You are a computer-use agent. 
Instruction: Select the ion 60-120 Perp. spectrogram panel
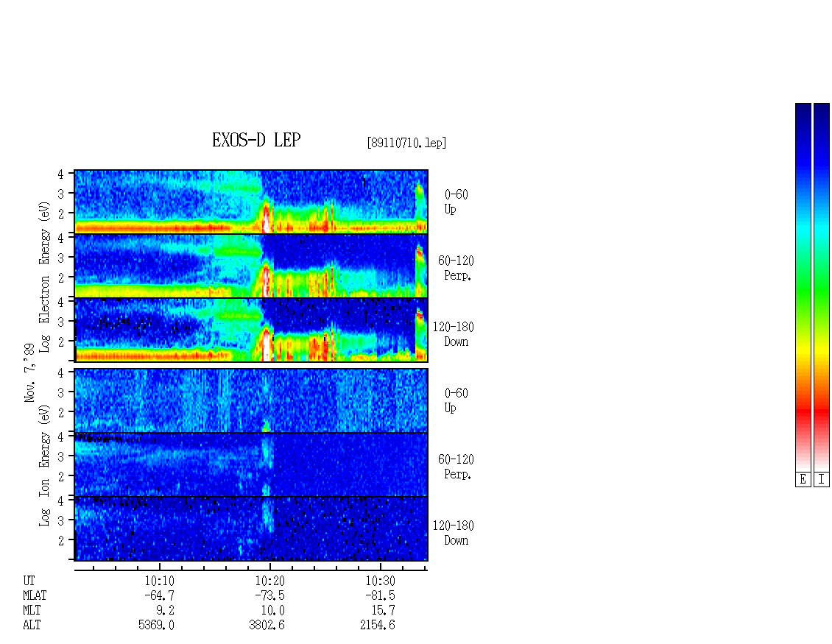click(x=251, y=464)
